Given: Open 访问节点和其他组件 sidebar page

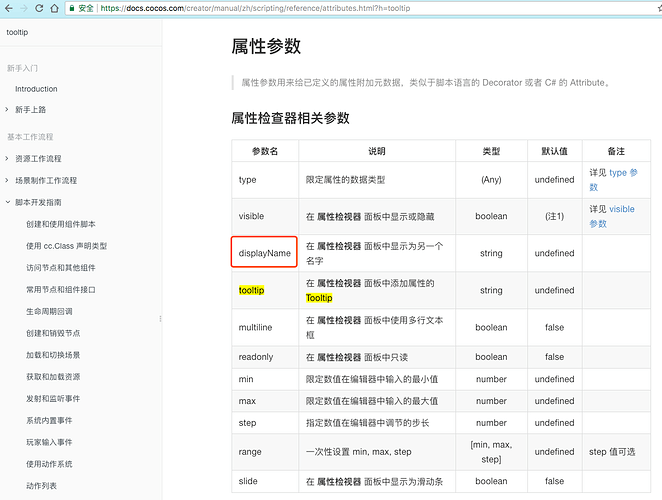Looking at the screenshot, I should (61, 268).
